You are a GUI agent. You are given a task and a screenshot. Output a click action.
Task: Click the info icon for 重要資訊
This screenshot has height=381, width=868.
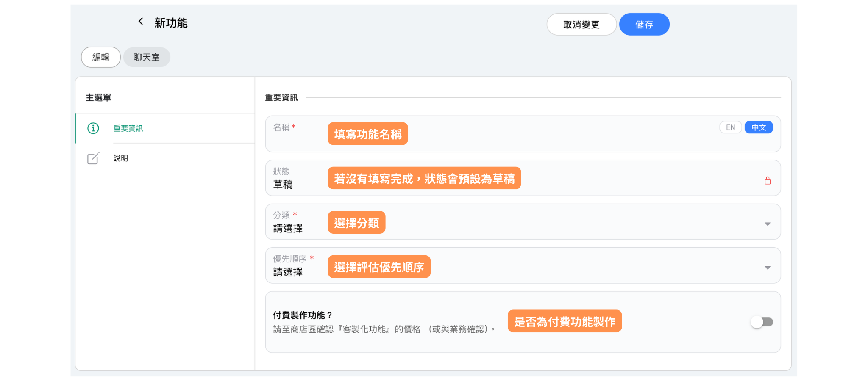tap(93, 128)
